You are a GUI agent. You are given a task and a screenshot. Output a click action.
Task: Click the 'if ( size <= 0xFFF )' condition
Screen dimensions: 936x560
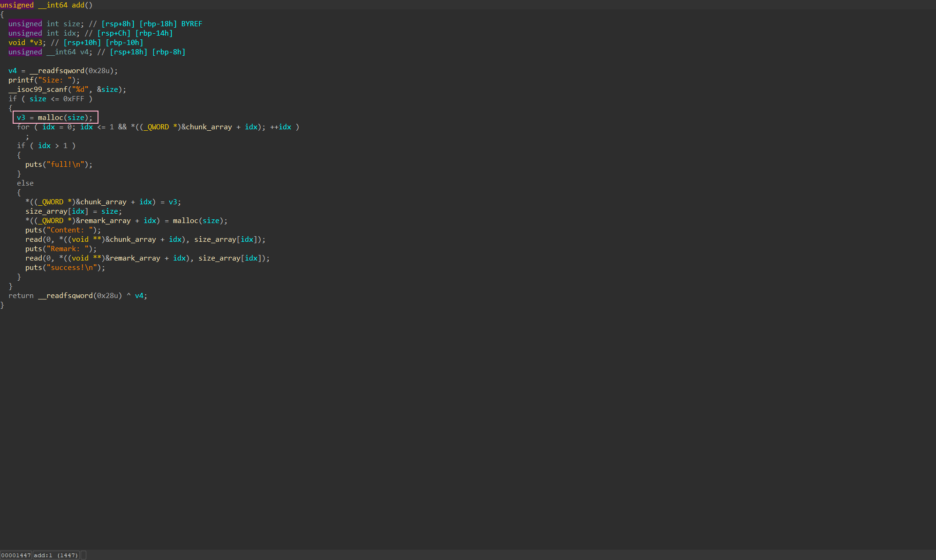50,99
